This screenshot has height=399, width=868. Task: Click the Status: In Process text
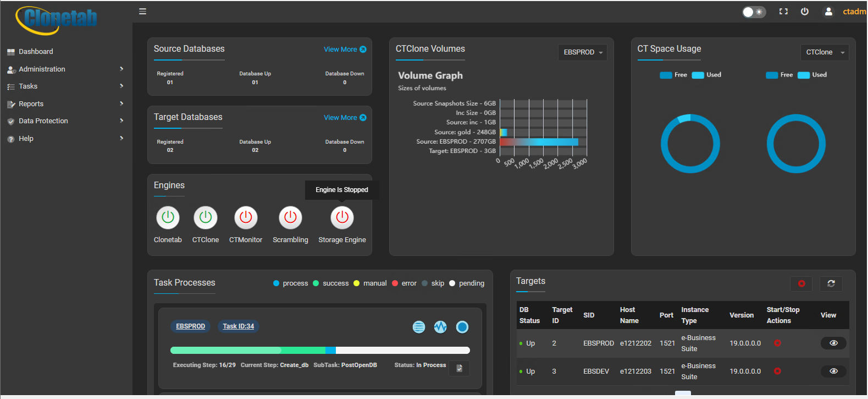click(420, 365)
